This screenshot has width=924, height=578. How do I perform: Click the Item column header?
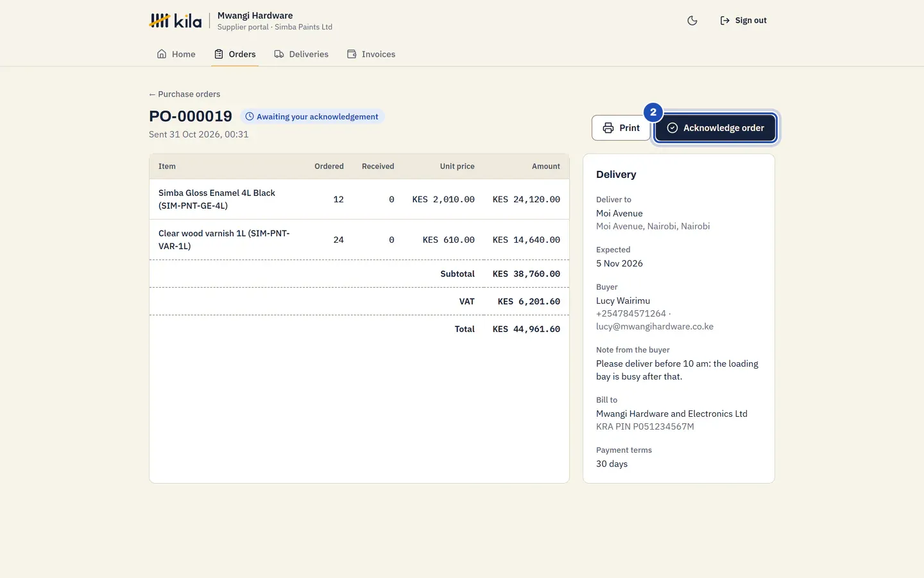point(167,166)
